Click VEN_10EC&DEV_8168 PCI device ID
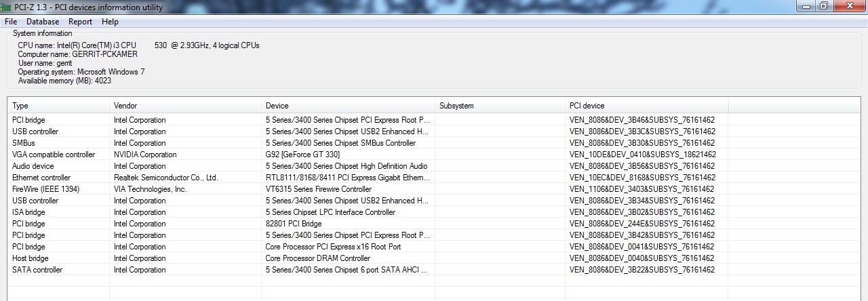The image size is (868, 301). [x=642, y=178]
